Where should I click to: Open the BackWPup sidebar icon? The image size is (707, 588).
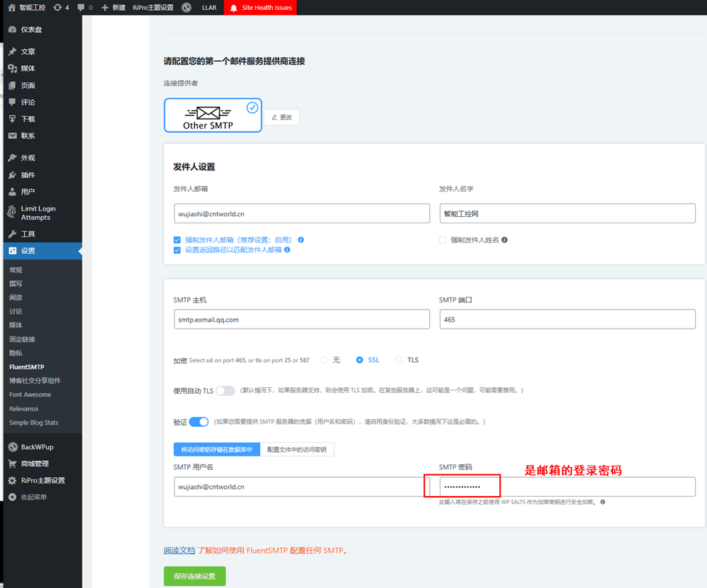pyautogui.click(x=12, y=447)
